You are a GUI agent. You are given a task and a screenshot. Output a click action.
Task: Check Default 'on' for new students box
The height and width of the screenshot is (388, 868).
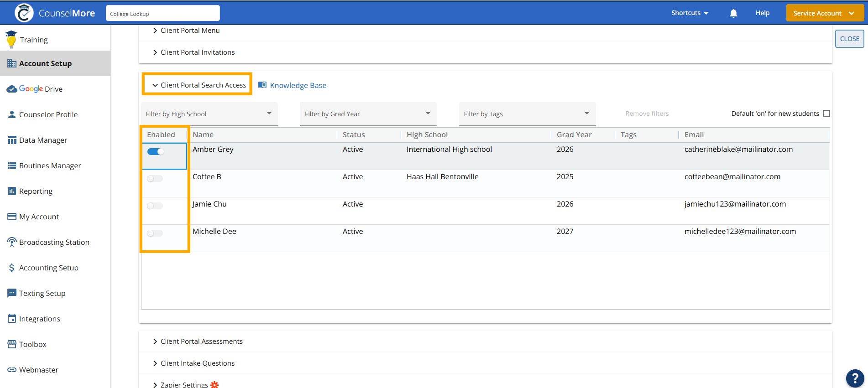click(826, 114)
